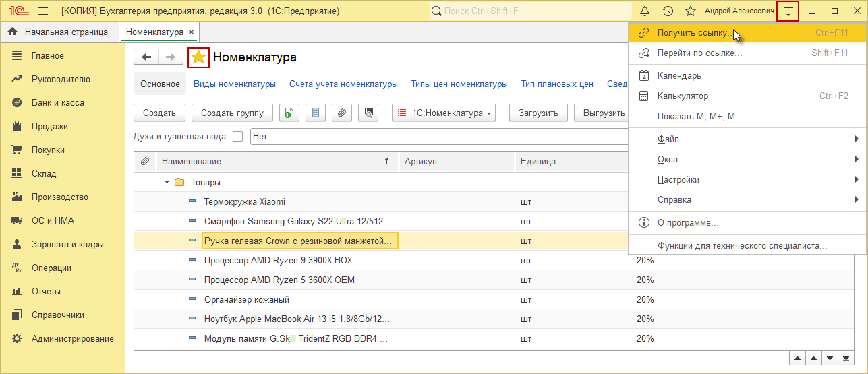Click the Создать группу button
Screen dimensions: 868x374
(232, 113)
